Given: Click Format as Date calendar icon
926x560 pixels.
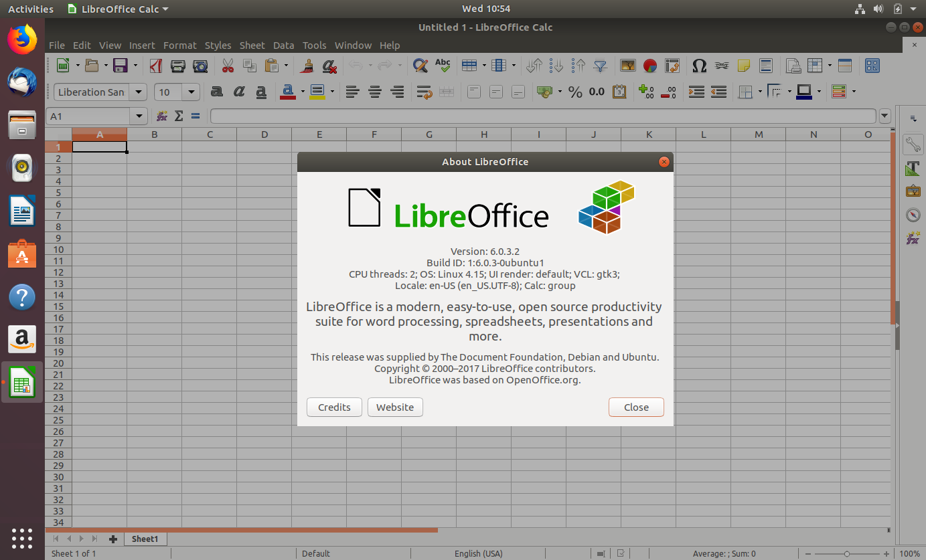Looking at the screenshot, I should click(619, 92).
